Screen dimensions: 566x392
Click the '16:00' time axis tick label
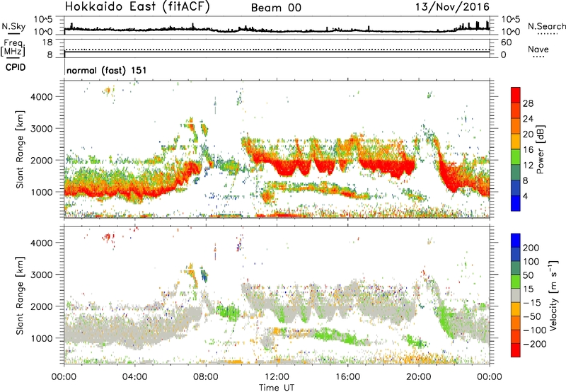click(347, 377)
